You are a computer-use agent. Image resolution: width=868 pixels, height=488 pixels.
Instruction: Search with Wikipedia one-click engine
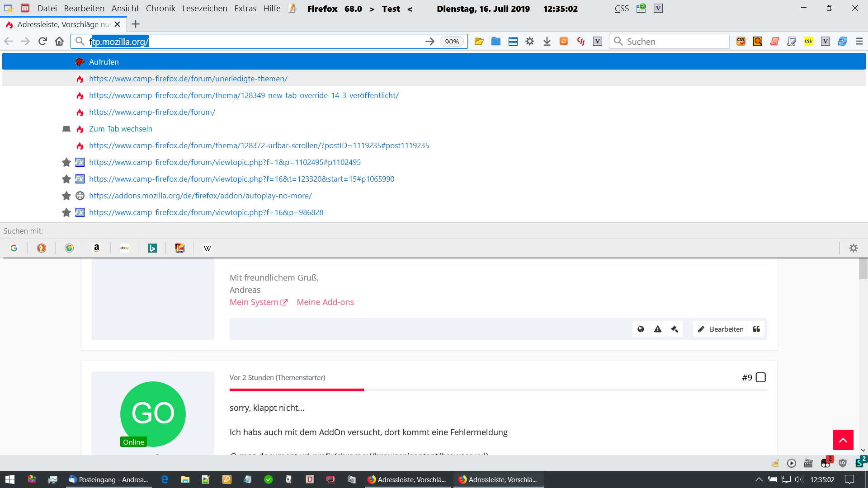[208, 248]
